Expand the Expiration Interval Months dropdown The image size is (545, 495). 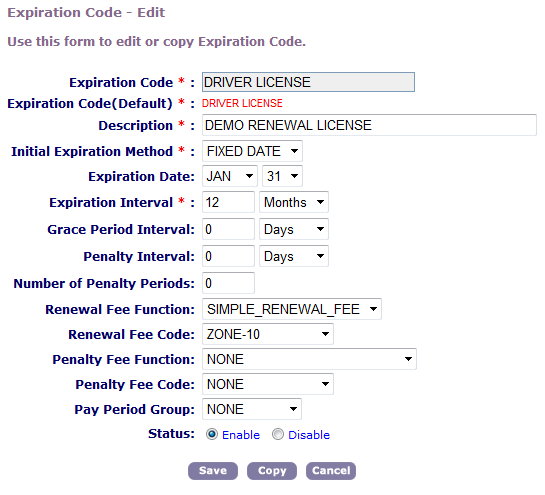(x=294, y=202)
